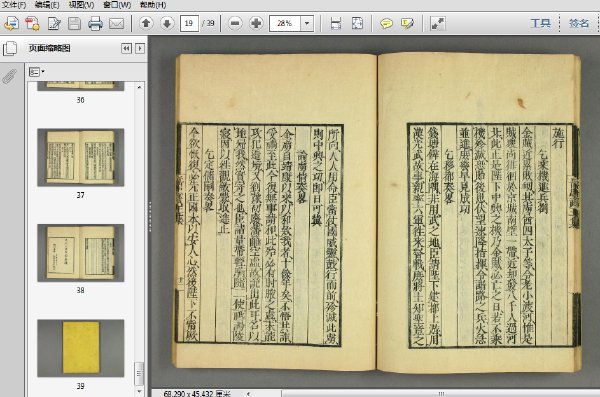
Task: Open the 视图(V) menu
Action: [x=81, y=5]
